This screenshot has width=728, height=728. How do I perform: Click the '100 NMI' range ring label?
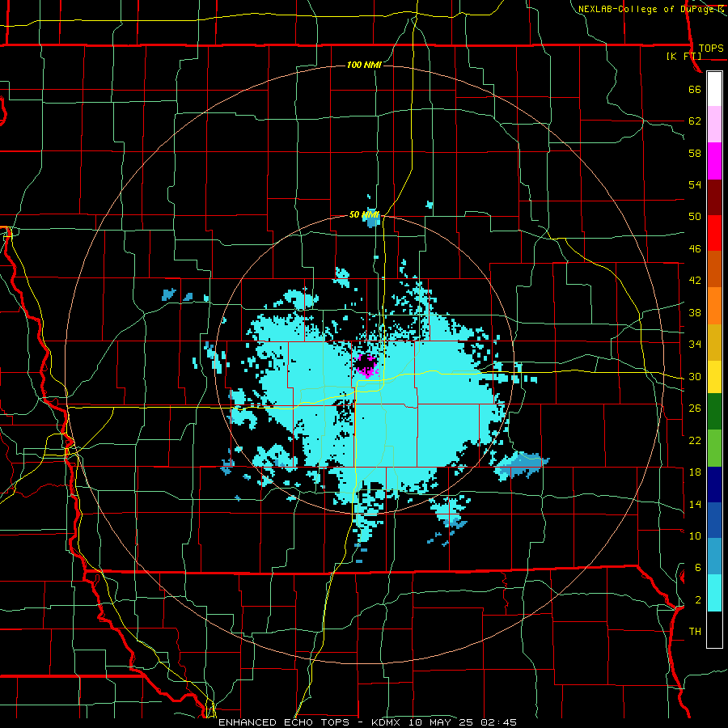(364, 65)
